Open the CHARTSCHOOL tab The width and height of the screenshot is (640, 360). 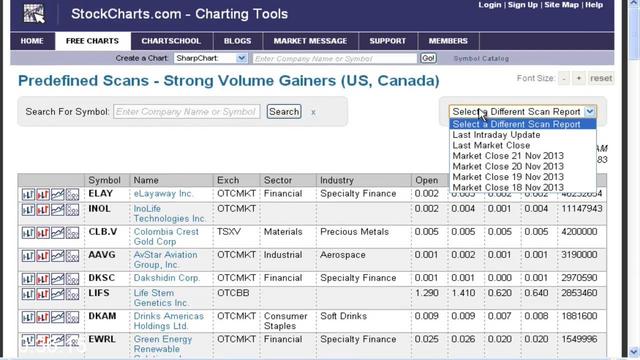[171, 41]
